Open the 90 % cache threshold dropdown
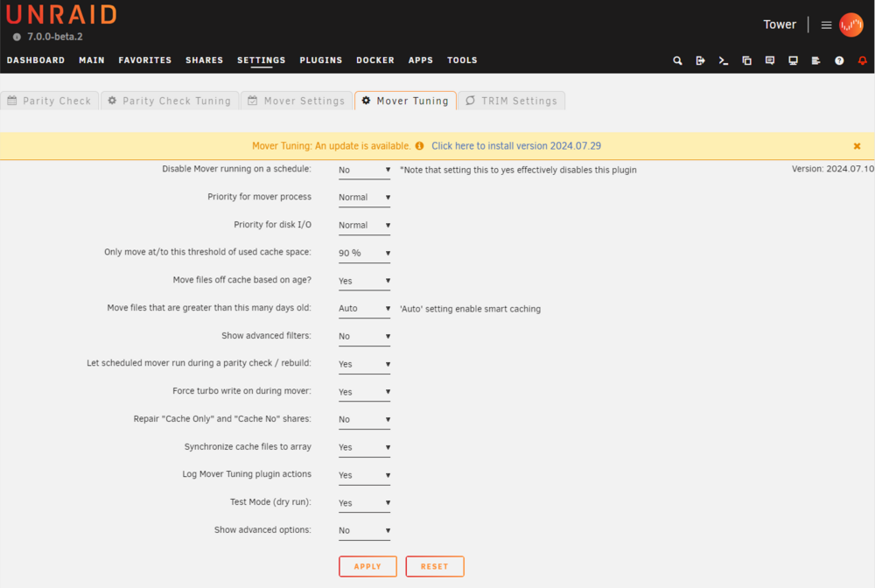 [x=364, y=253]
